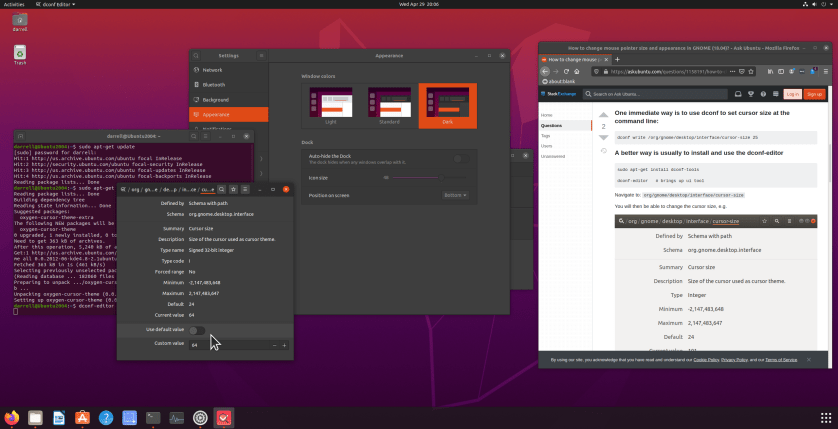The image size is (838, 429).
Task: Open Tags in Ask Ubuntu sidebar
Action: coord(548,135)
